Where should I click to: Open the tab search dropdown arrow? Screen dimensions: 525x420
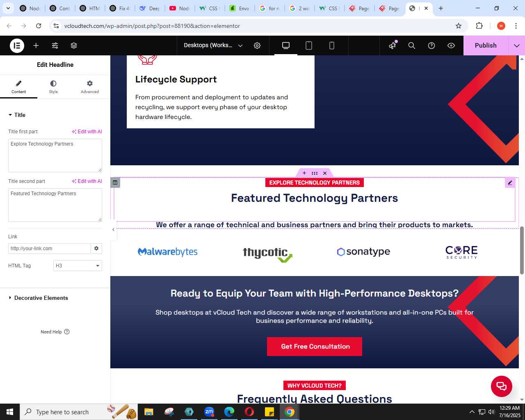click(x=8, y=8)
